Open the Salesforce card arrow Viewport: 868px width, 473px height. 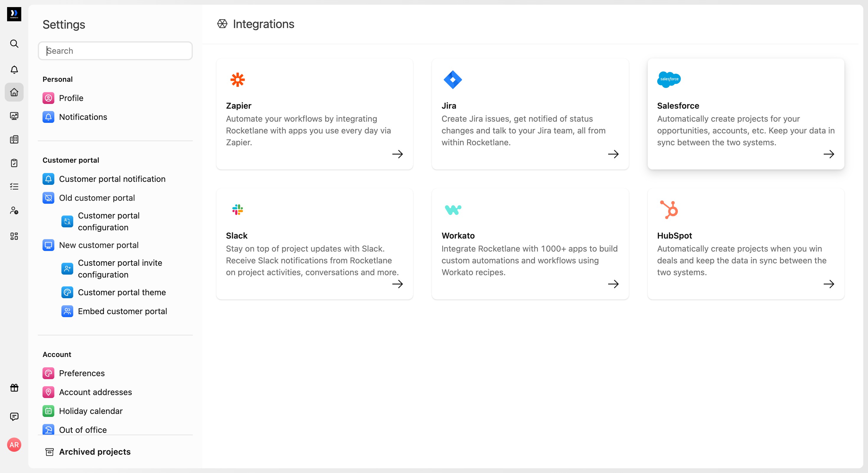(829, 154)
